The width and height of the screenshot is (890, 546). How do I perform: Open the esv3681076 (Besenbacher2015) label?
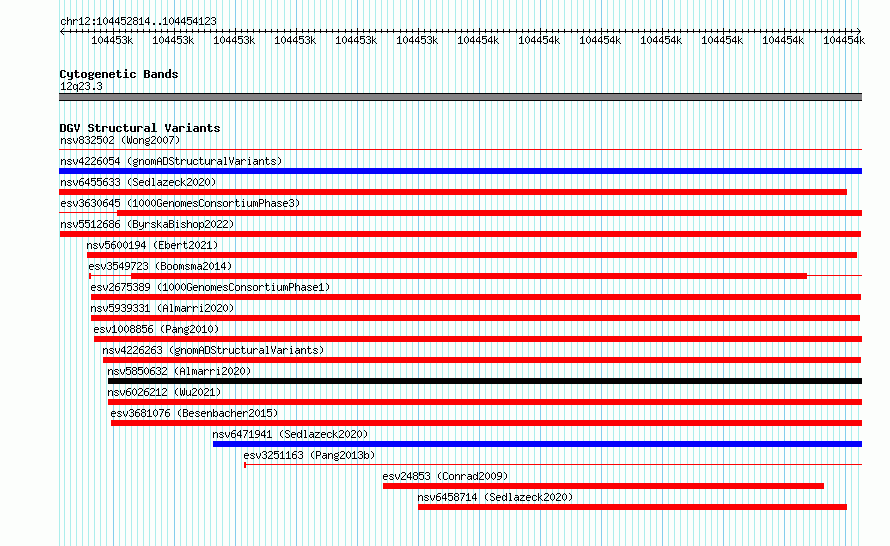coord(194,413)
